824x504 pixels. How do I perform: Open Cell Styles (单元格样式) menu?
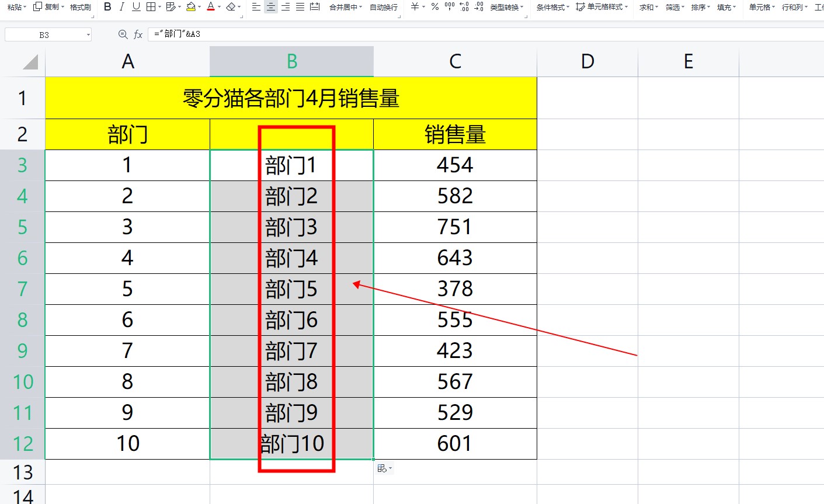pyautogui.click(x=602, y=7)
